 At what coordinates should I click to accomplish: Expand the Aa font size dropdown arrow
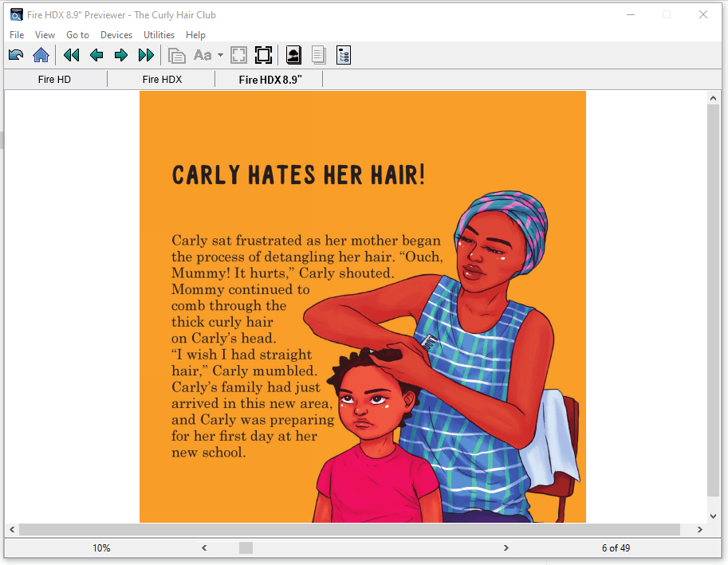(x=220, y=56)
